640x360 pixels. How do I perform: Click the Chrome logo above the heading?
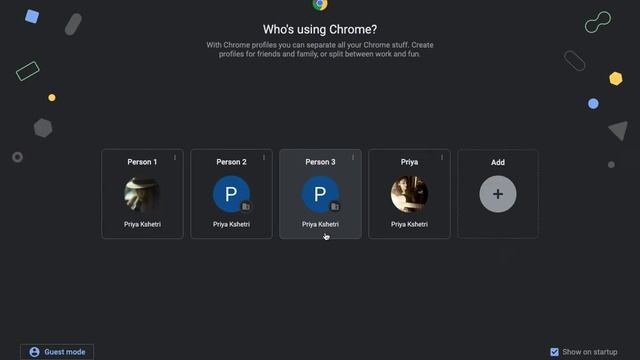[x=320, y=4]
